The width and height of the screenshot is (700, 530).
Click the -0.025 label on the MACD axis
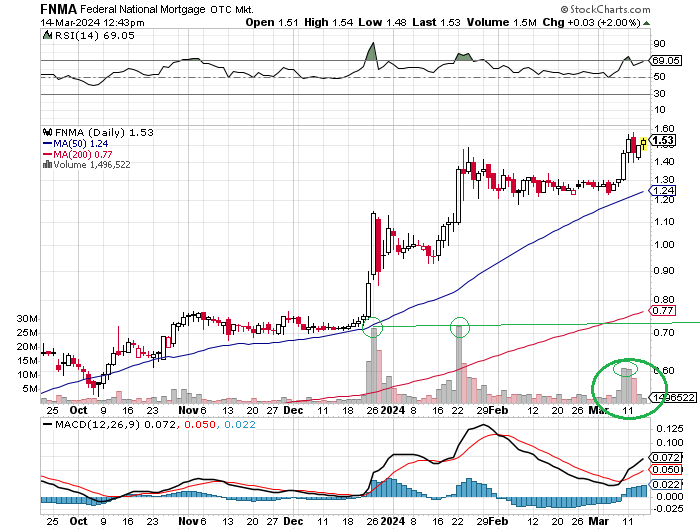pyautogui.click(x=668, y=509)
